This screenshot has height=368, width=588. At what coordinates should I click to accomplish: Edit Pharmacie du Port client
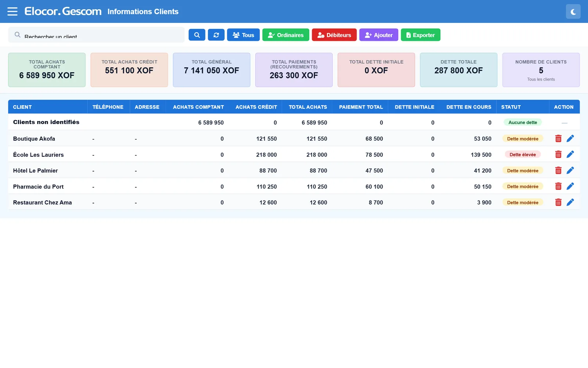coord(570,187)
